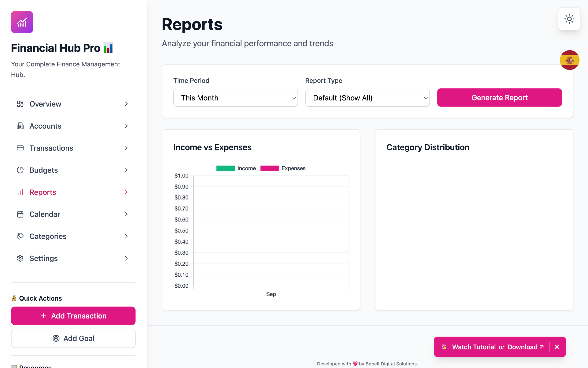Click the Overview grid icon

point(20,104)
